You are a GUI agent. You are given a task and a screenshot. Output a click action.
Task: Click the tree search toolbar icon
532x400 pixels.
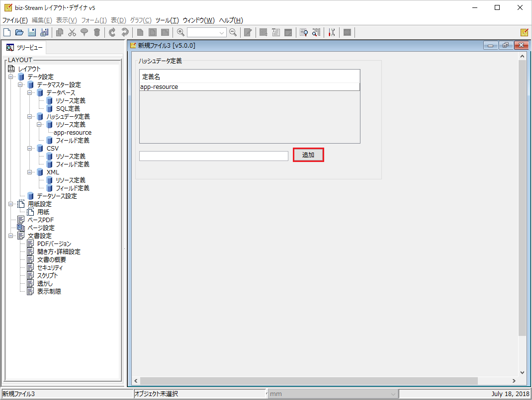(316, 32)
